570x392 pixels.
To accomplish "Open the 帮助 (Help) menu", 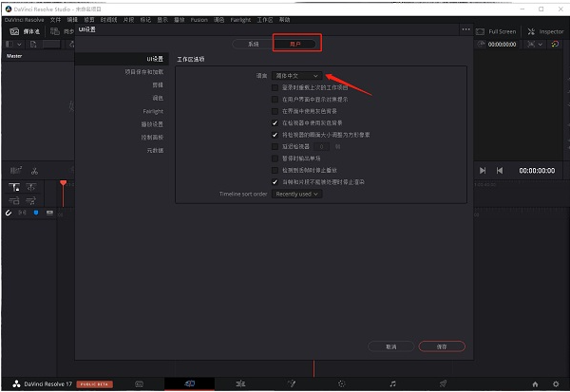I will tap(285, 20).
